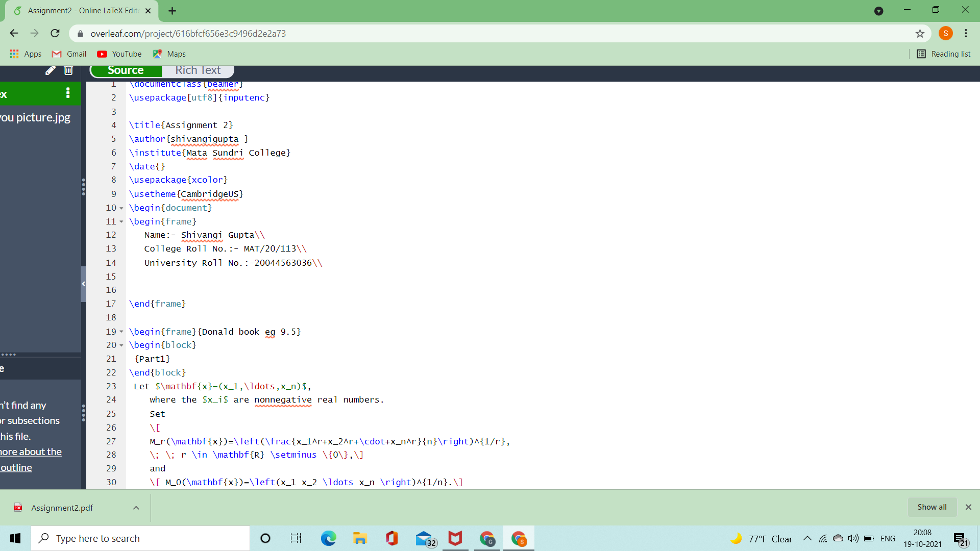Fold code at line 20 begin block

pyautogui.click(x=121, y=345)
